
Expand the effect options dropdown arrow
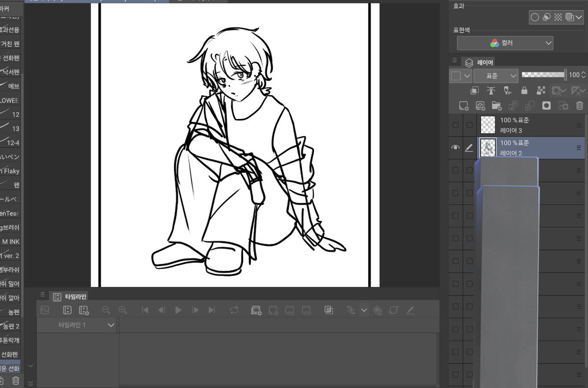578,17
